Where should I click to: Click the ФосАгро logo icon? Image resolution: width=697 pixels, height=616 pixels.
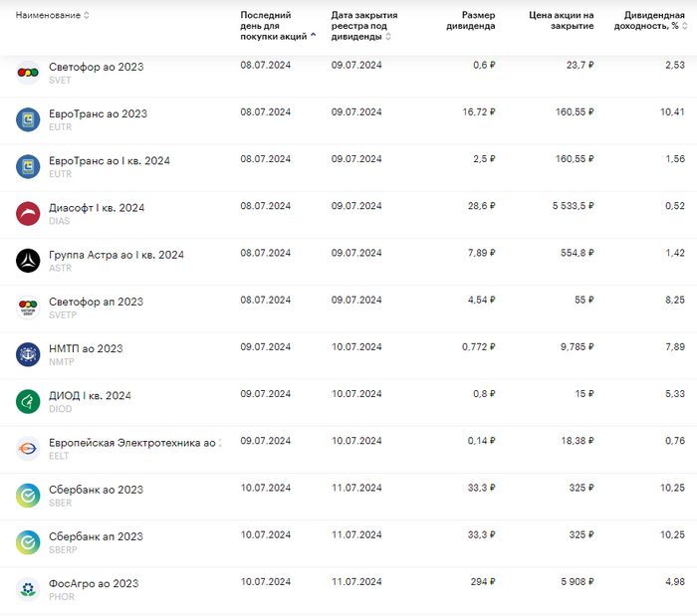click(x=28, y=589)
